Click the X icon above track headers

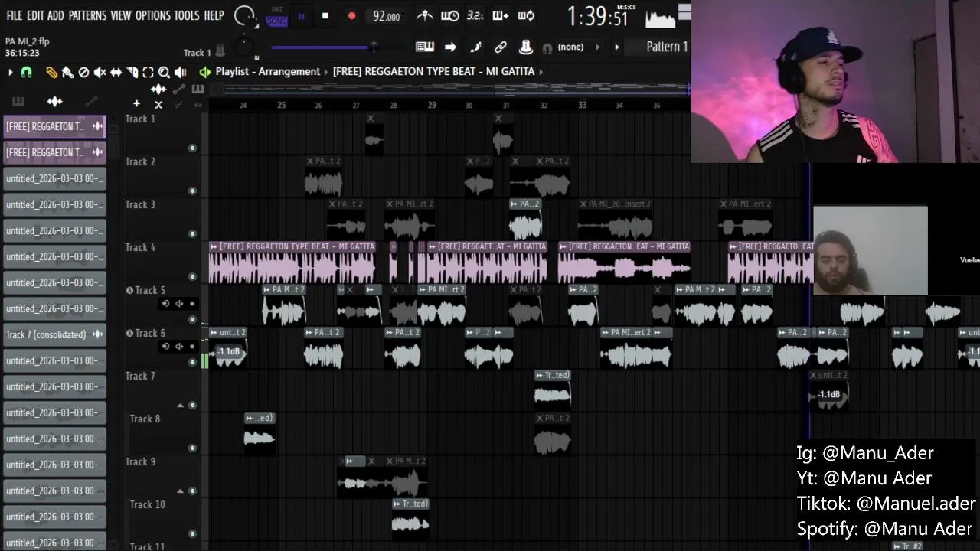point(158,104)
